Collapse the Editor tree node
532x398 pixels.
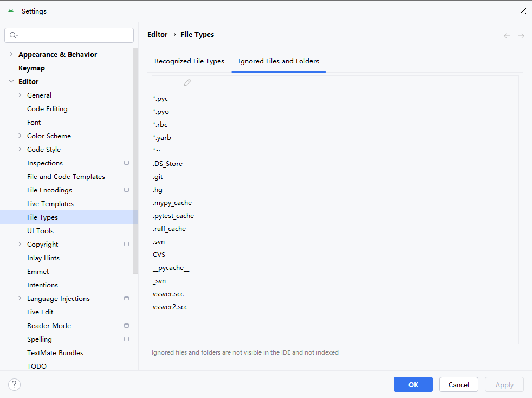point(11,81)
